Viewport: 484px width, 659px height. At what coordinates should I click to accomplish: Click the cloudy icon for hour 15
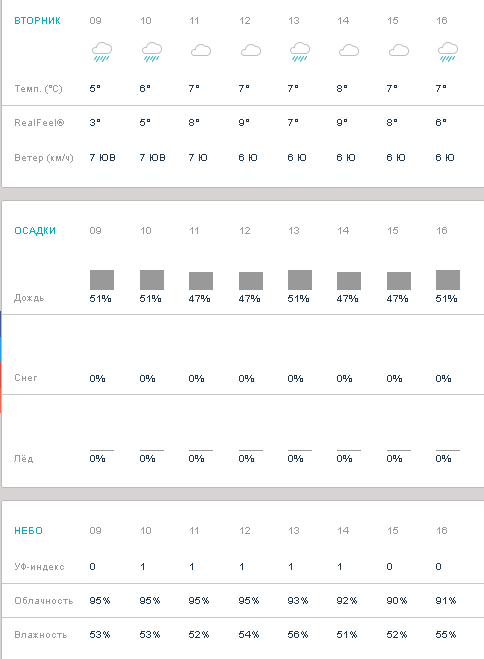point(399,51)
